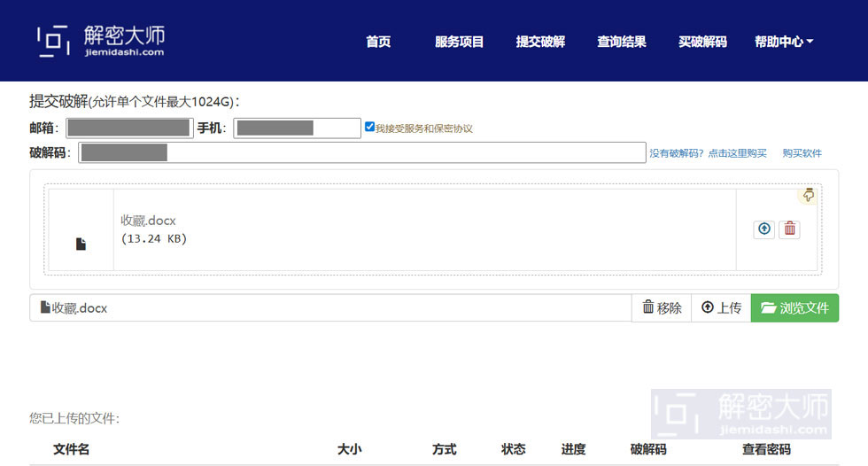868x466 pixels.
Task: Click the 上传 upload button
Action: coord(721,307)
